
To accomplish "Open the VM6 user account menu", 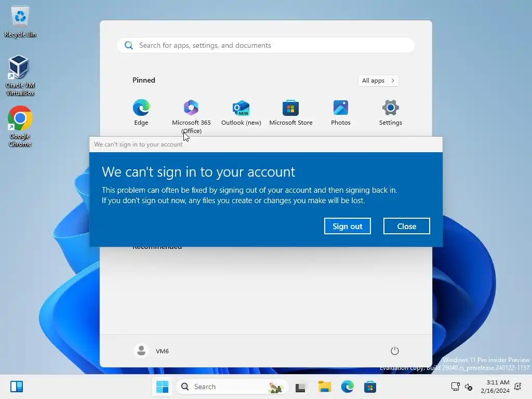I will click(x=152, y=351).
